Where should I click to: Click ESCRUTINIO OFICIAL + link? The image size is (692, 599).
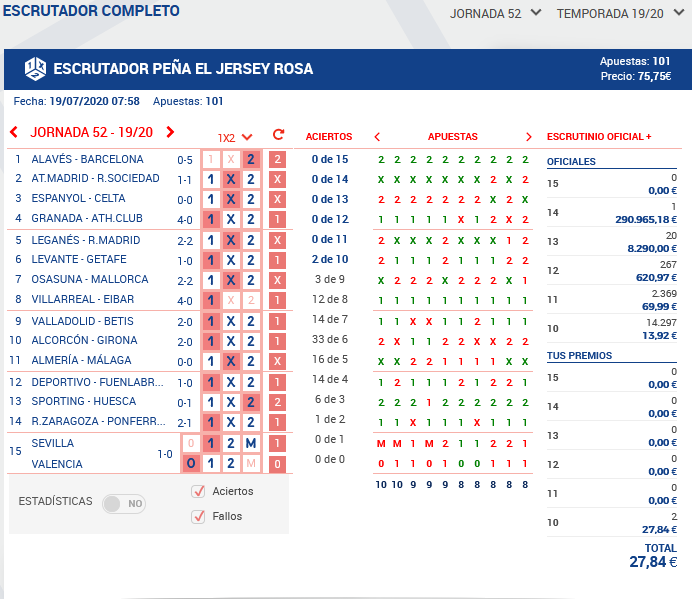(599, 137)
